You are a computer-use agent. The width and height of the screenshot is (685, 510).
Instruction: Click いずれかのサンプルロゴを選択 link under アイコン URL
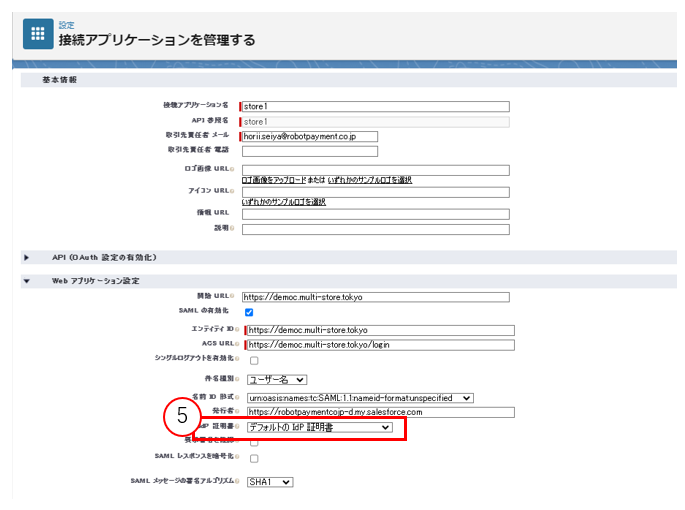[284, 202]
